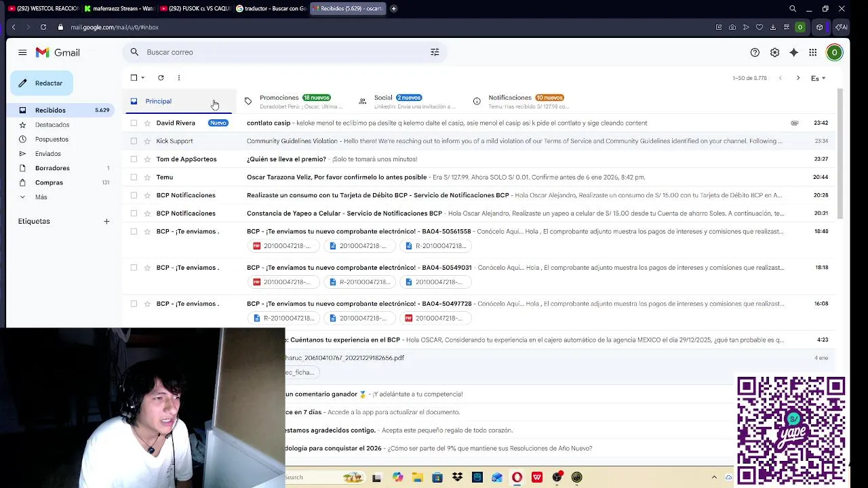Go back in browser history
This screenshot has height=488, width=868.
(14, 27)
